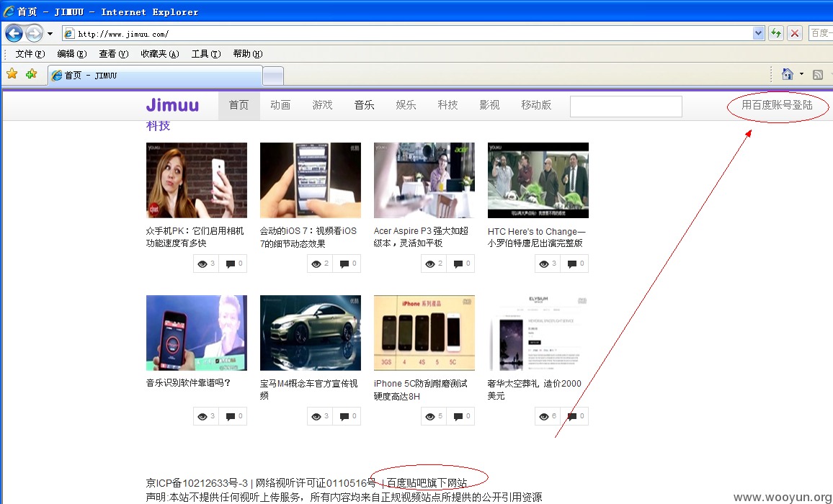Expand the address bar history dropdown
Viewport: 833px width, 504px height.
(x=758, y=33)
